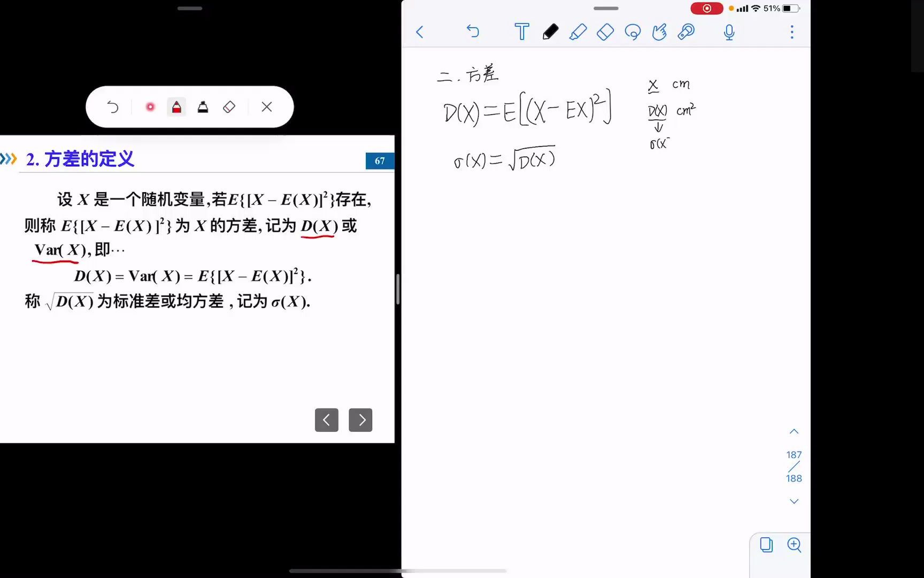Go to previous slide with left arrow
The image size is (924, 578).
click(x=327, y=420)
